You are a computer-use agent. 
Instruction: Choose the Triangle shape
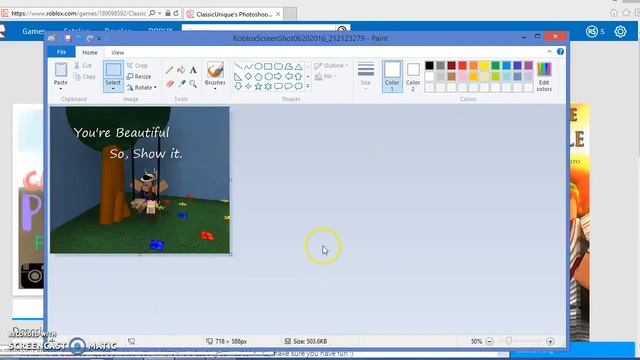(x=299, y=67)
